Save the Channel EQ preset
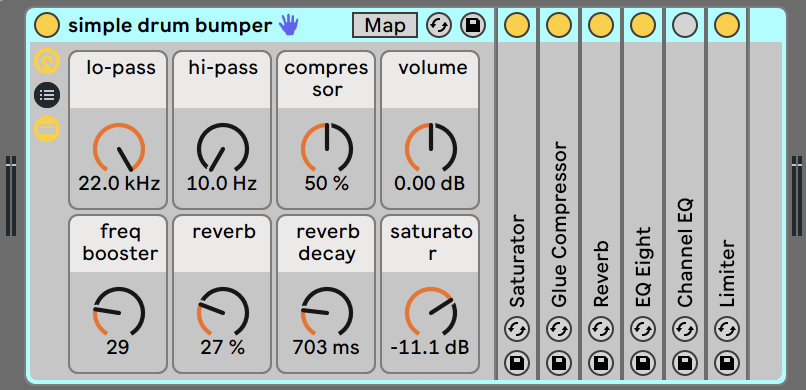The height and width of the screenshot is (390, 806). tap(685, 363)
